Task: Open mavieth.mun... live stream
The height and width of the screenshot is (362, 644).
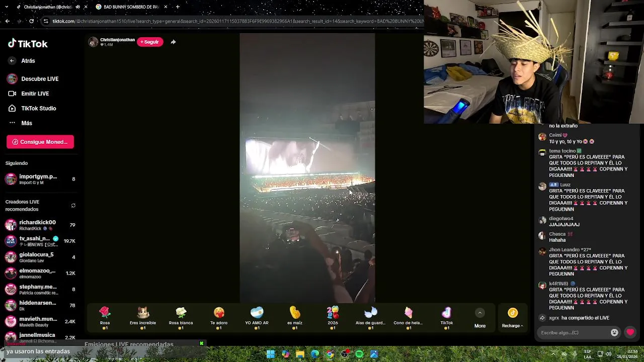Action: (x=40, y=321)
